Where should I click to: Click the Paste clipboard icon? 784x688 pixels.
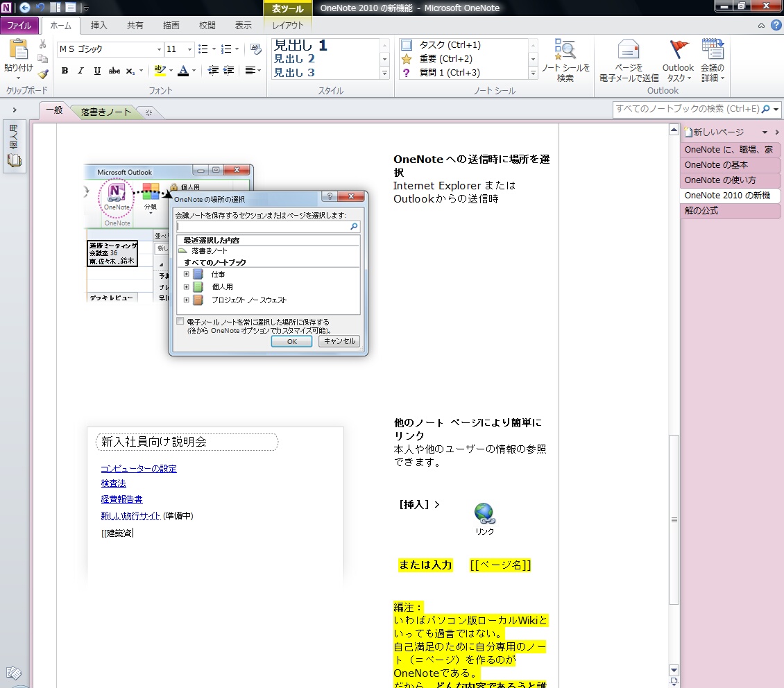(x=19, y=49)
